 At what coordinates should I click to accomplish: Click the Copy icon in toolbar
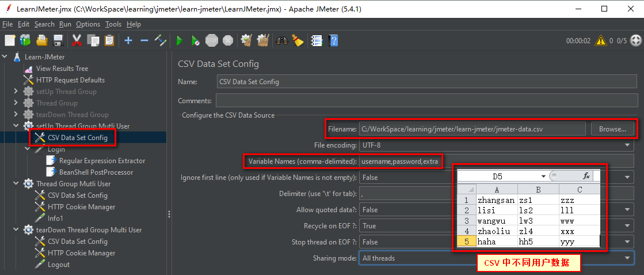click(93, 40)
